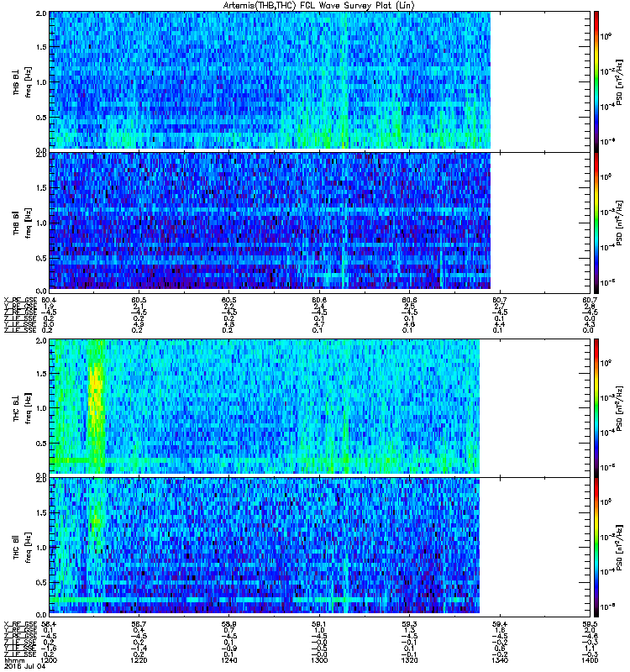Viewport: 630px width, 672px height.
Task: Click the 'THB B∥ freq [Hz]' axis label
Action: point(22,223)
